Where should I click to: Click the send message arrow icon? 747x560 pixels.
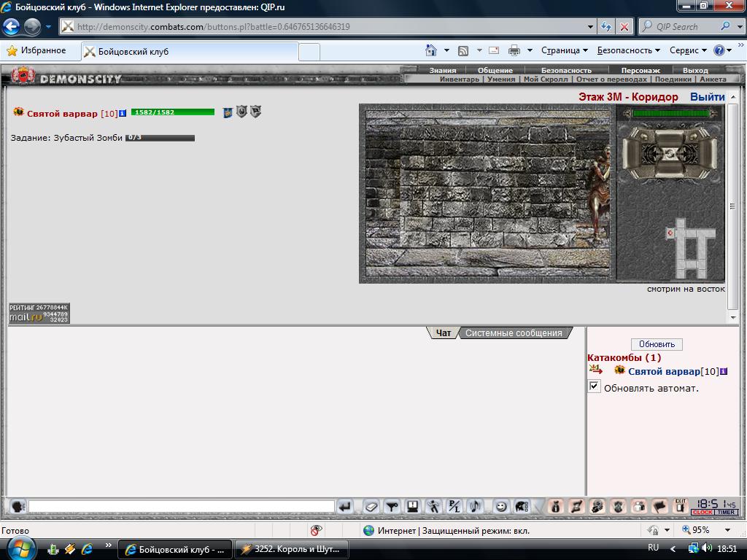[344, 507]
